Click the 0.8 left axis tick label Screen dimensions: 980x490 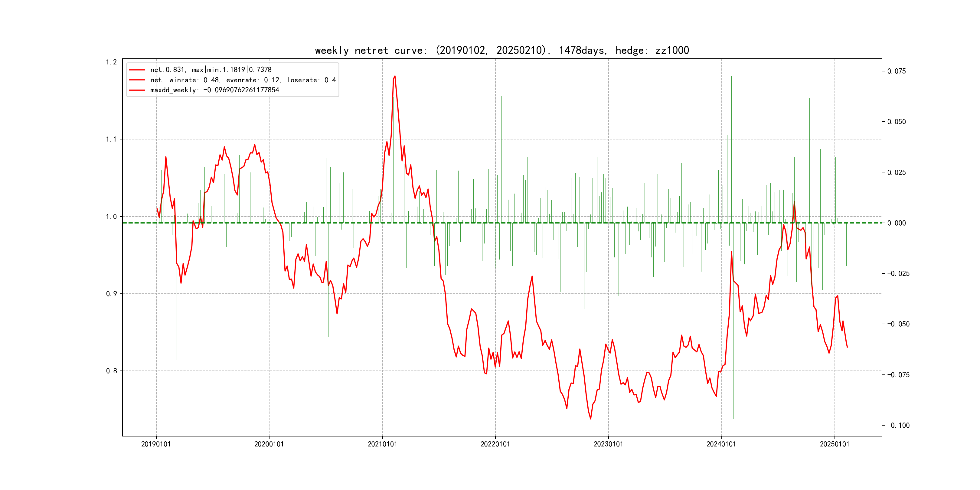tap(112, 371)
